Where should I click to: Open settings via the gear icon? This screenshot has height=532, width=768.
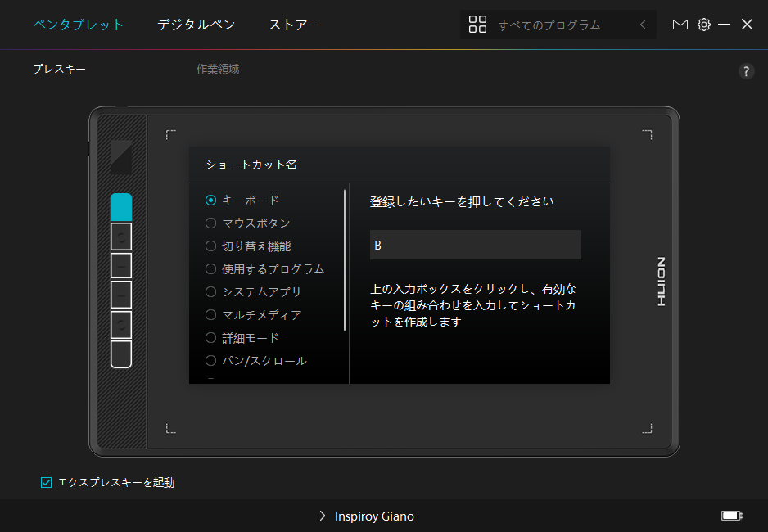(x=704, y=25)
